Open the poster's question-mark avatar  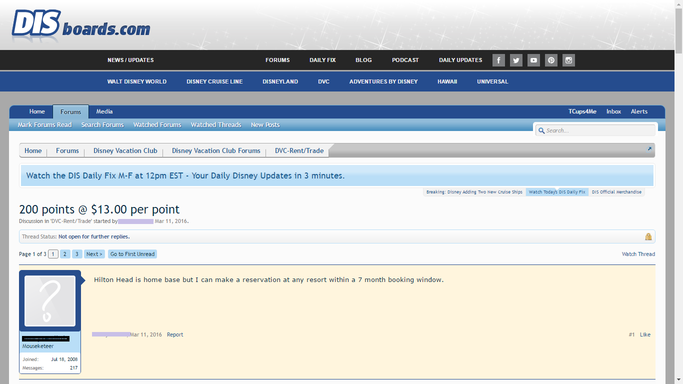pyautogui.click(x=50, y=301)
